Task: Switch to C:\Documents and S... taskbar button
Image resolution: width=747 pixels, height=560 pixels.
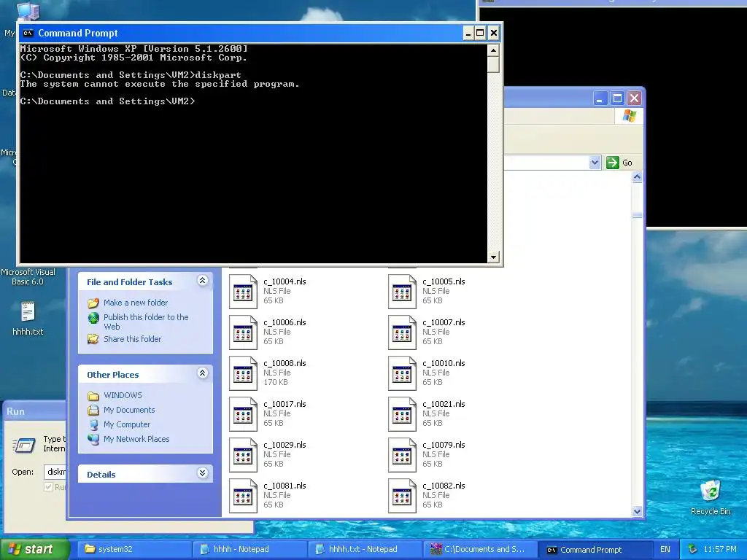Action: pos(481,549)
